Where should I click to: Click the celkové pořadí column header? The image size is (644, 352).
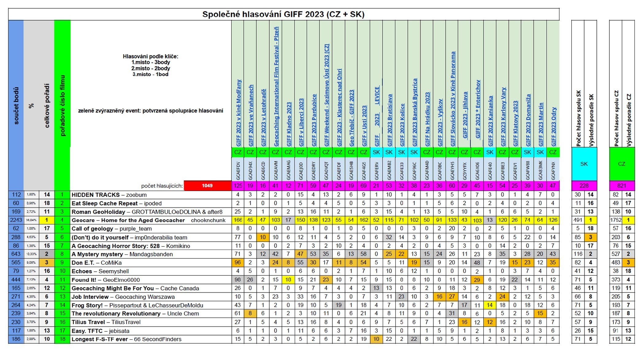click(x=47, y=106)
